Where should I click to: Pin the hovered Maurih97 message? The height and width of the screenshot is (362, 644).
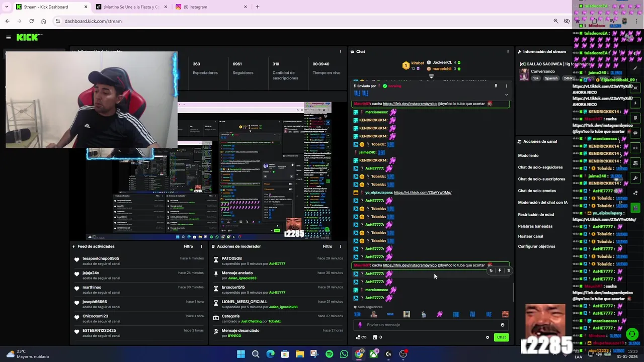500,270
